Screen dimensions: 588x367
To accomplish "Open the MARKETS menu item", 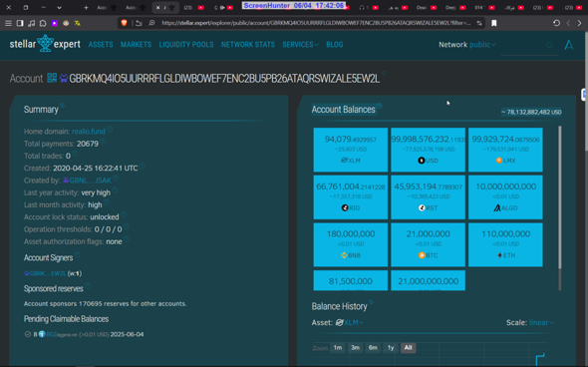I will pyautogui.click(x=136, y=45).
